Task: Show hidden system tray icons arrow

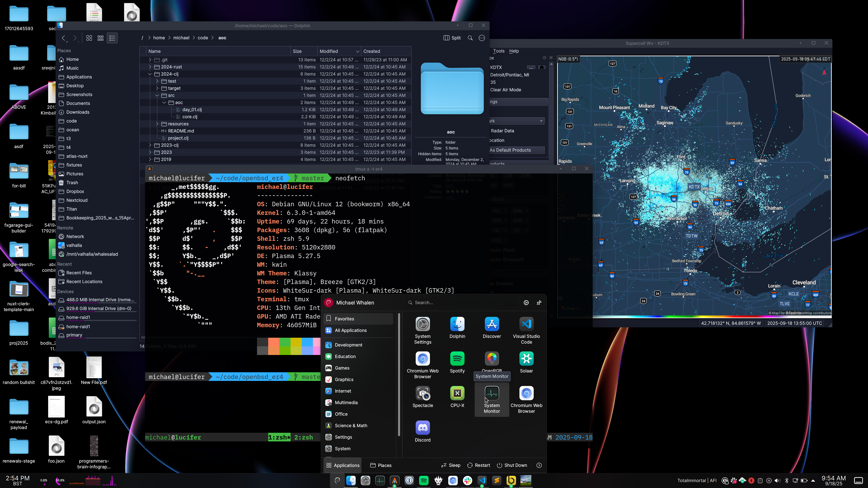Action: [813, 481]
